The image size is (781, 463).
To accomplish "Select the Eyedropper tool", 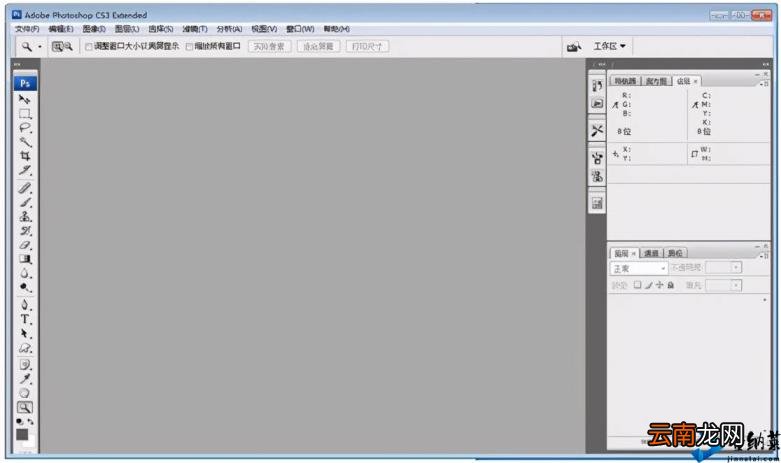I will [24, 379].
